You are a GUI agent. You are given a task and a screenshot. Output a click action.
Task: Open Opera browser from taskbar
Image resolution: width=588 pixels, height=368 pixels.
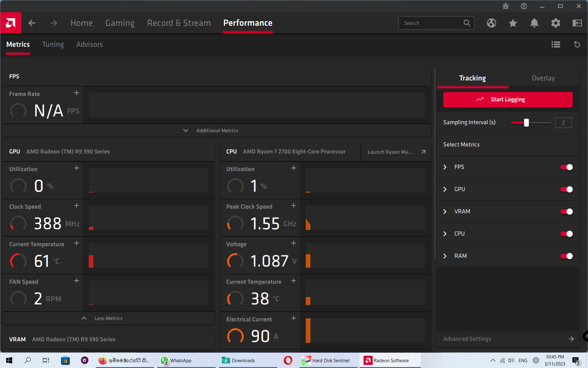click(288, 360)
